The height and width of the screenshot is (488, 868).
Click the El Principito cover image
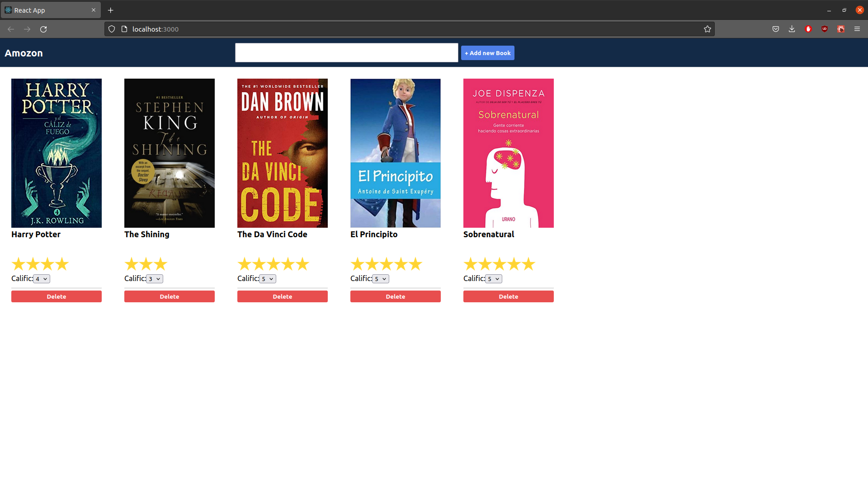point(396,153)
